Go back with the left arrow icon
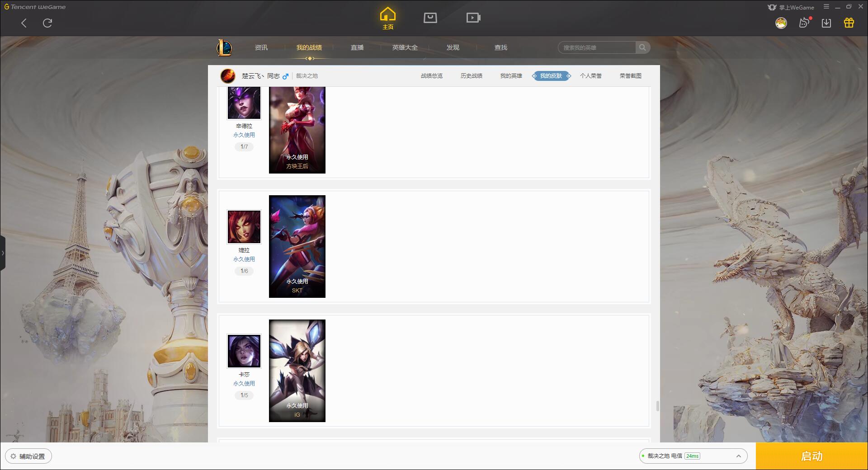This screenshot has height=470, width=868. coord(24,23)
